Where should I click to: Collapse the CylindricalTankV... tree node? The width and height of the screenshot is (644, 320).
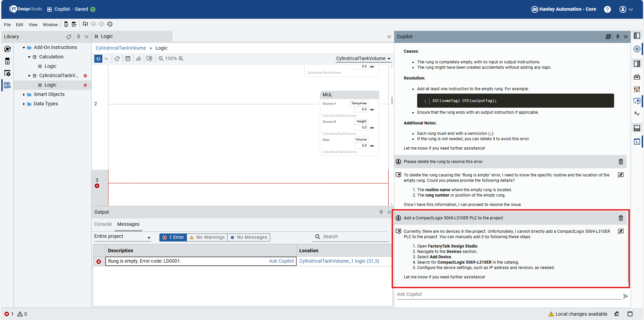pyautogui.click(x=29, y=76)
